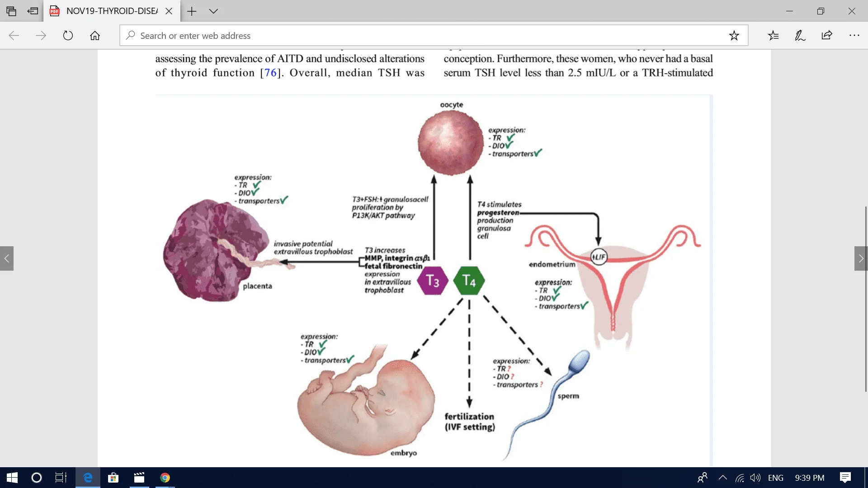
Task: Open Microsoft Edge from taskbar
Action: 88,478
